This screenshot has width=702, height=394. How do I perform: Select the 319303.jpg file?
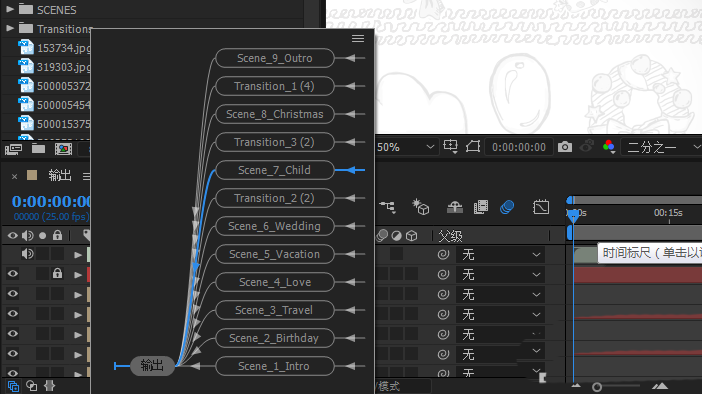tap(54, 67)
